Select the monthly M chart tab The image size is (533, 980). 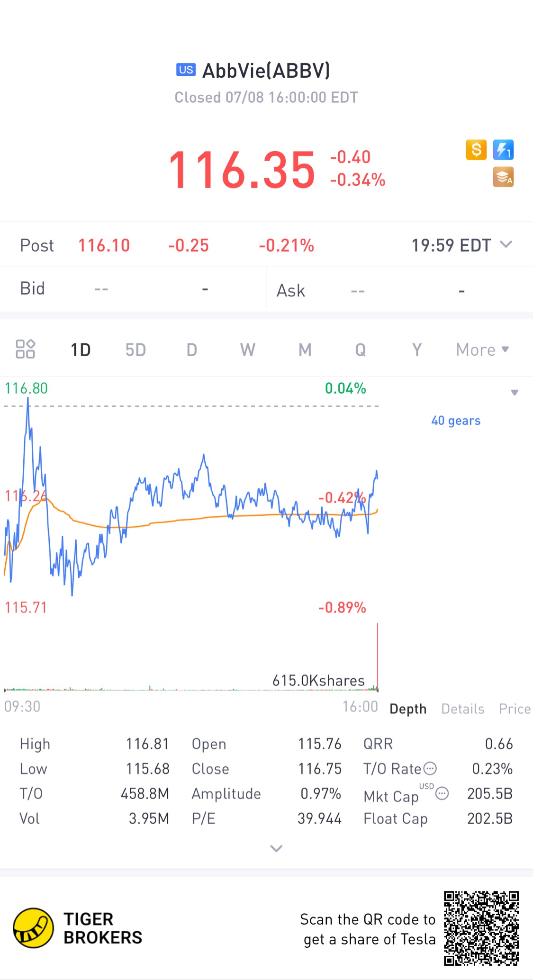(x=305, y=350)
